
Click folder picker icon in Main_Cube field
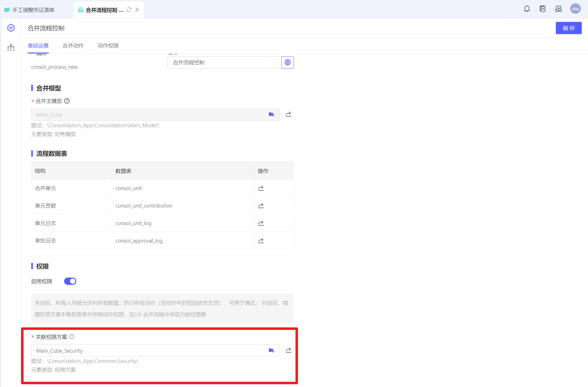(x=271, y=114)
